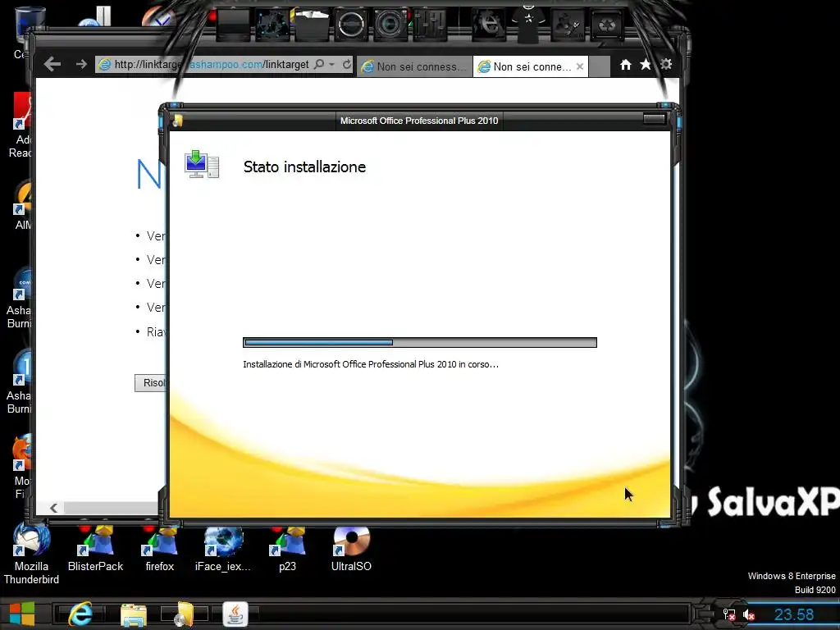Go back in Internet Explorer window

click(52, 65)
